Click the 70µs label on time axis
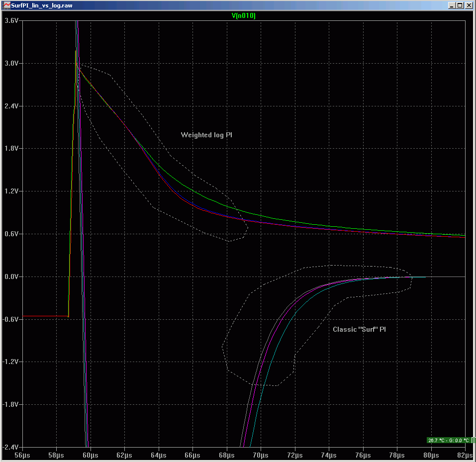Image resolution: width=476 pixels, height=462 pixels. [x=261, y=455]
